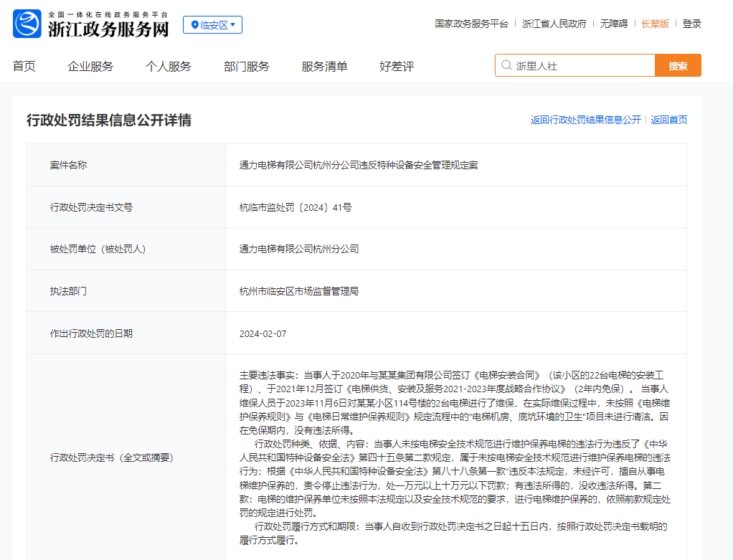Screen dimensions: 733x560
Task: Open 服务清单 navigation menu
Action: point(325,67)
